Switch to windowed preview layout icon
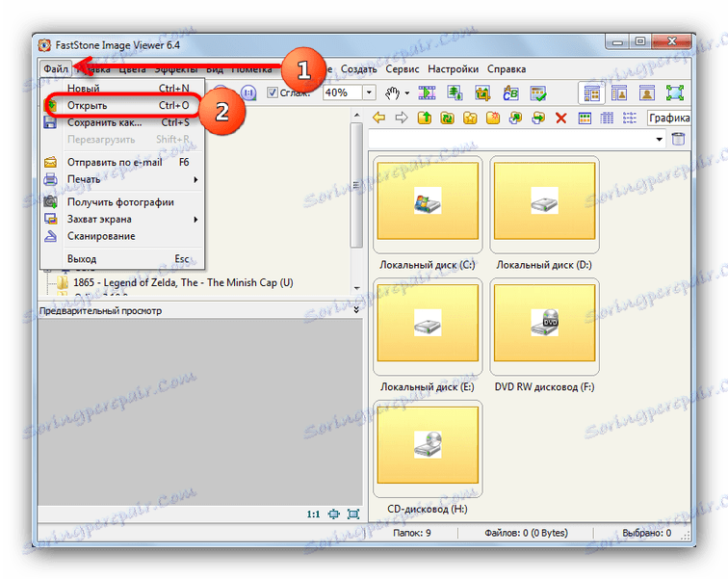This screenshot has width=728, height=579. pyautogui.click(x=619, y=93)
